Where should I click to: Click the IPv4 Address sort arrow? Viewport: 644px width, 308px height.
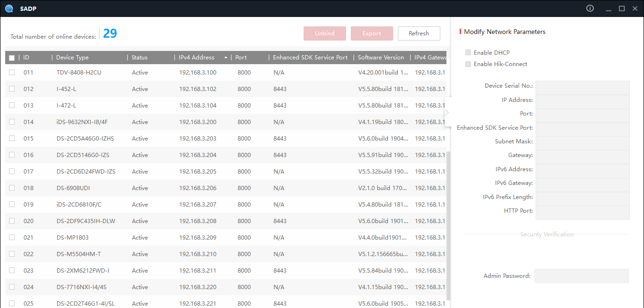click(226, 58)
